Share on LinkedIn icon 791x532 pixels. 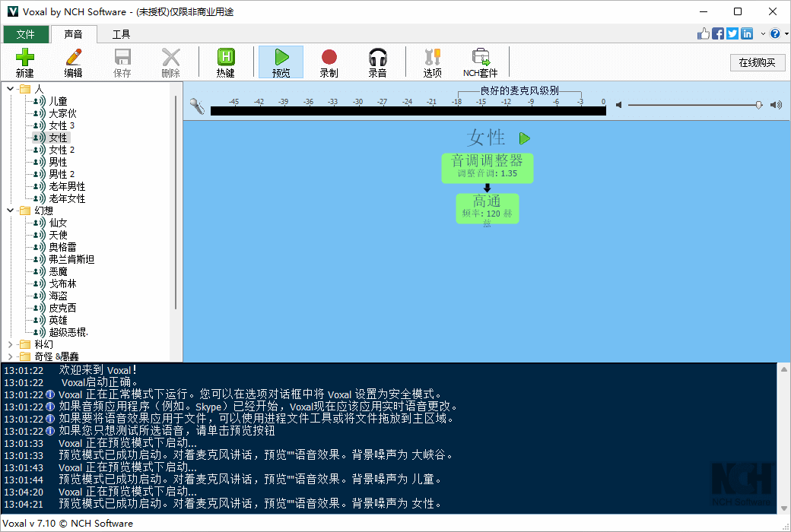pyautogui.click(x=747, y=33)
